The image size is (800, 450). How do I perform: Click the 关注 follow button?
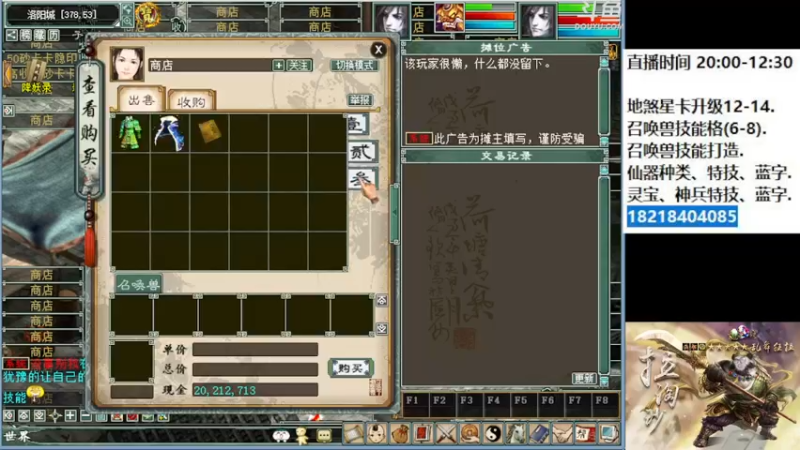[x=298, y=65]
